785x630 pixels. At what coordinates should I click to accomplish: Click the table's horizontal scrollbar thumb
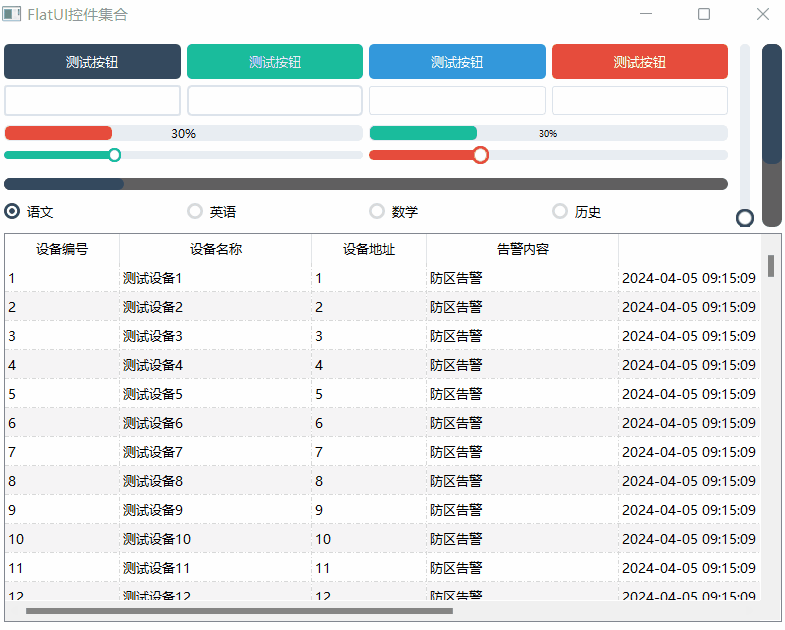pyautogui.click(x=239, y=611)
